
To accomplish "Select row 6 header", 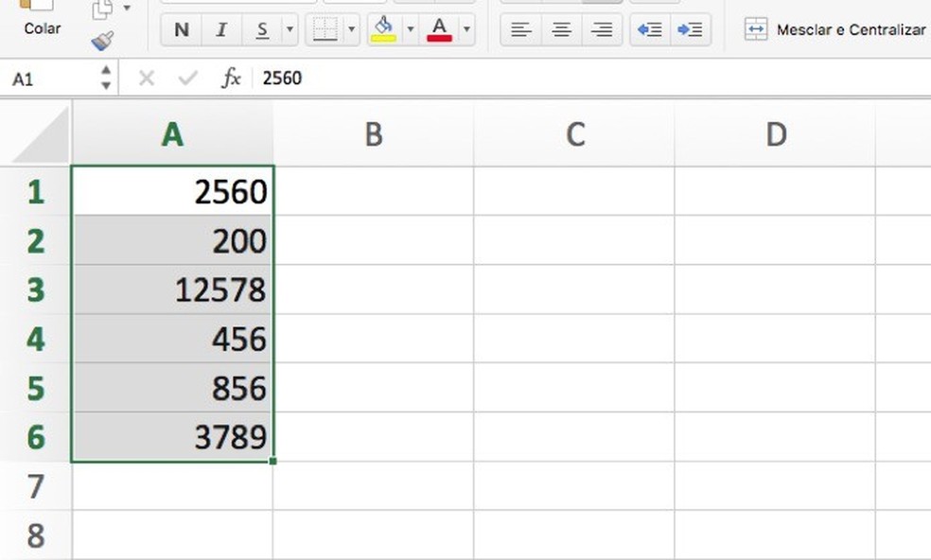I will point(36,436).
